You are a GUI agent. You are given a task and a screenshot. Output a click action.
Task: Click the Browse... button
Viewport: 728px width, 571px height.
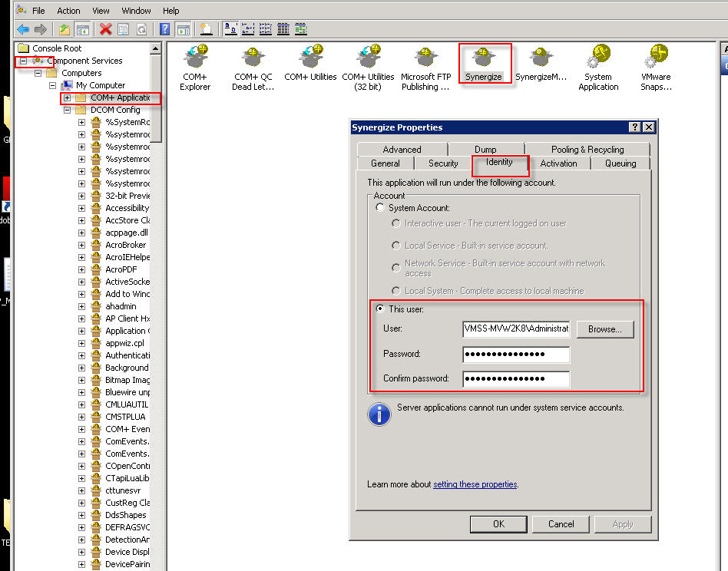coord(605,329)
